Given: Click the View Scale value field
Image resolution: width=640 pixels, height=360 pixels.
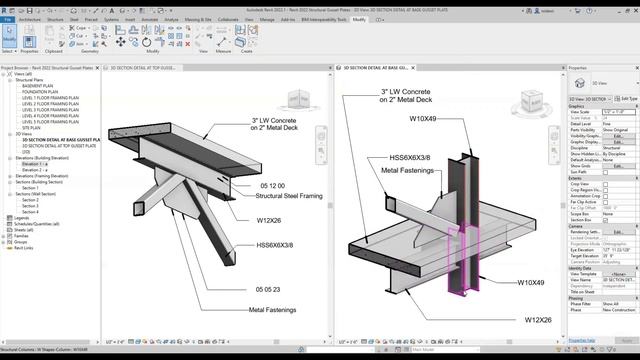Looking at the screenshot, I should (619, 112).
